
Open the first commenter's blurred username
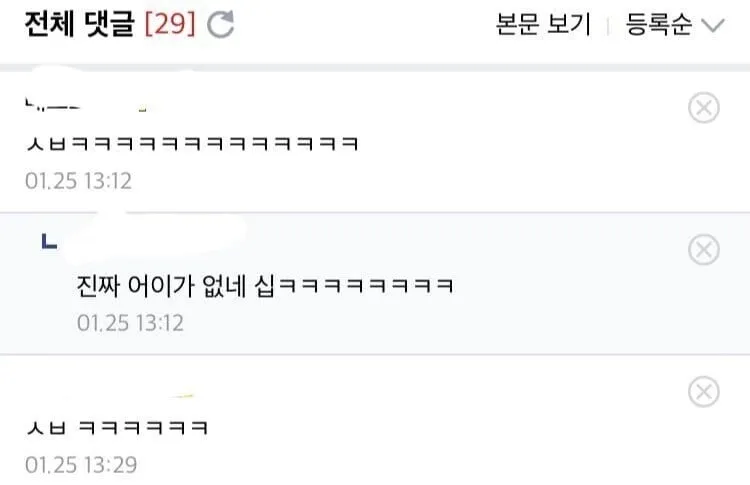tap(86, 105)
